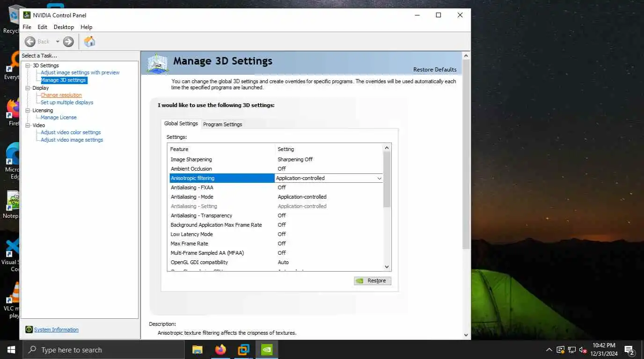Open the Edit menu
The image size is (644, 359).
tap(43, 27)
